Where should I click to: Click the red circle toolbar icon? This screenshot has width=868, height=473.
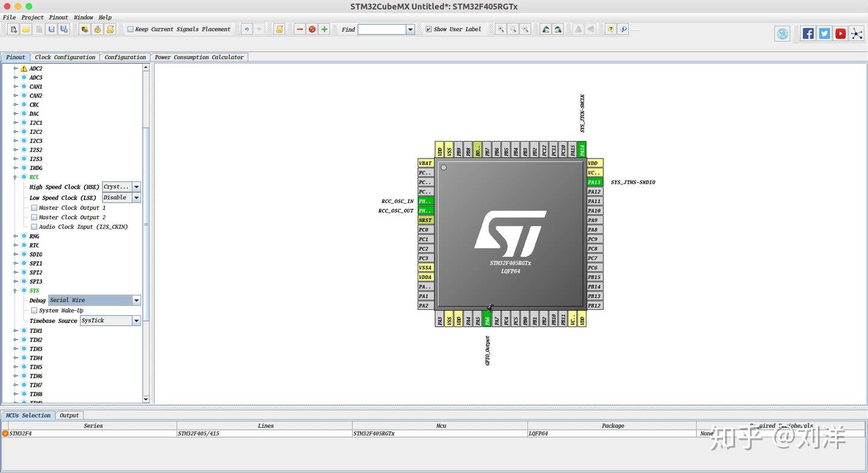coord(312,29)
